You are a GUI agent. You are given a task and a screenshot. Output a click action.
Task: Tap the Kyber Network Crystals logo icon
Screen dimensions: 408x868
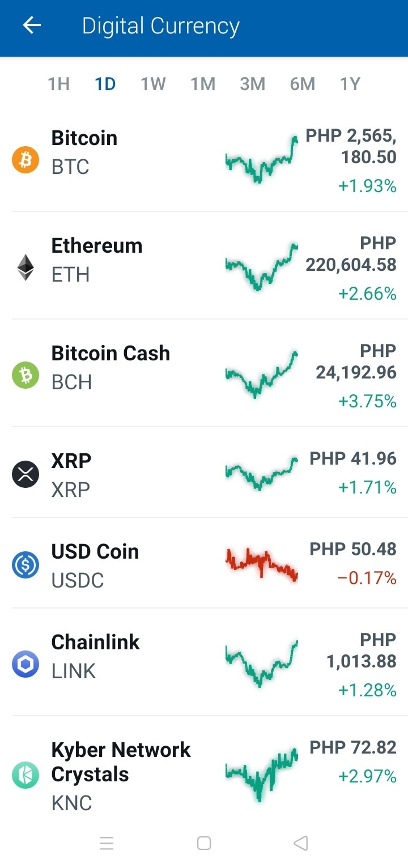(x=25, y=775)
